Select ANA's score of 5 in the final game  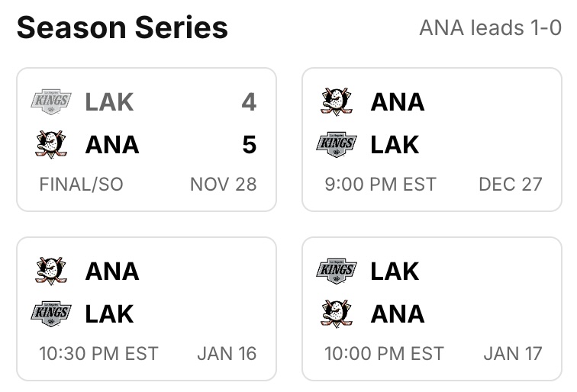(249, 144)
